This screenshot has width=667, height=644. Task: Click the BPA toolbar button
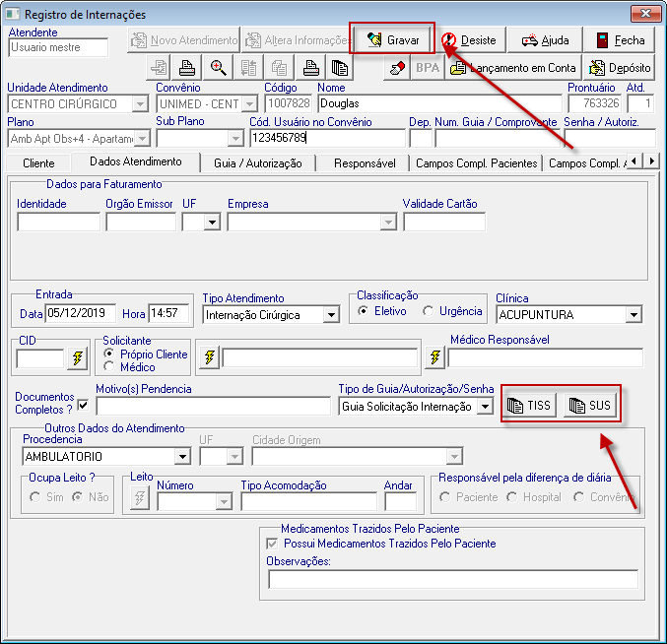(428, 68)
